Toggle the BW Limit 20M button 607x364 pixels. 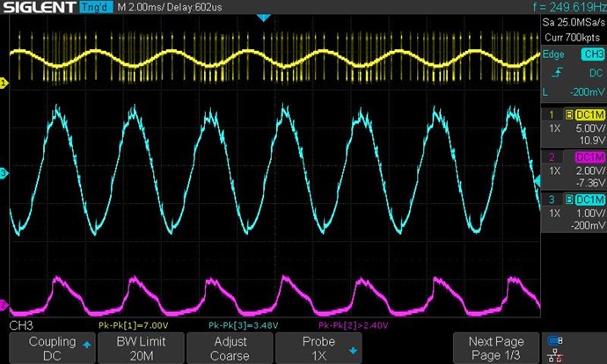[x=141, y=348]
